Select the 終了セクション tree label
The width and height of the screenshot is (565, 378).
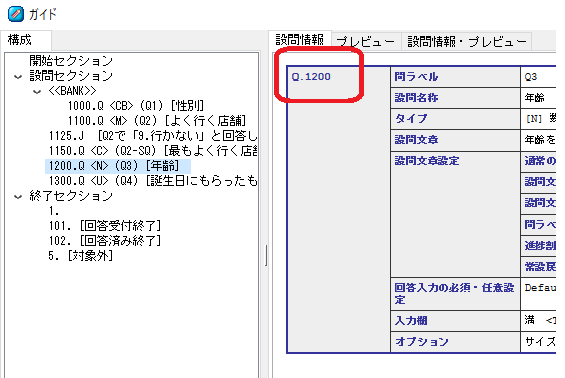coord(71,196)
